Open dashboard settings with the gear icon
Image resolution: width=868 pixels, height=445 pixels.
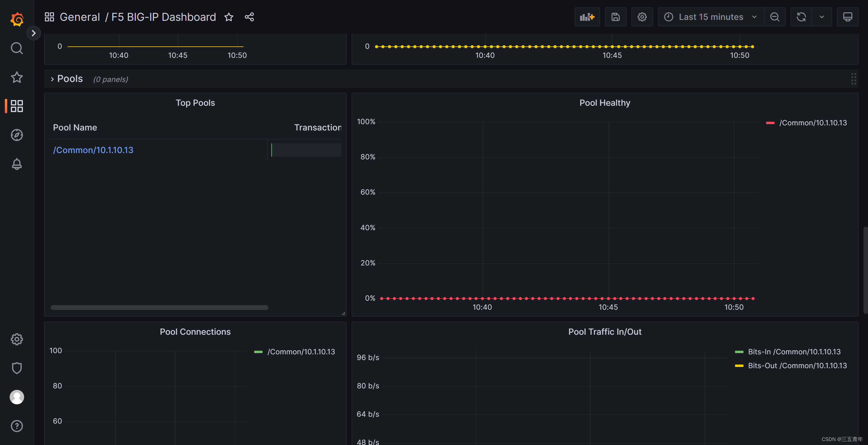click(642, 17)
